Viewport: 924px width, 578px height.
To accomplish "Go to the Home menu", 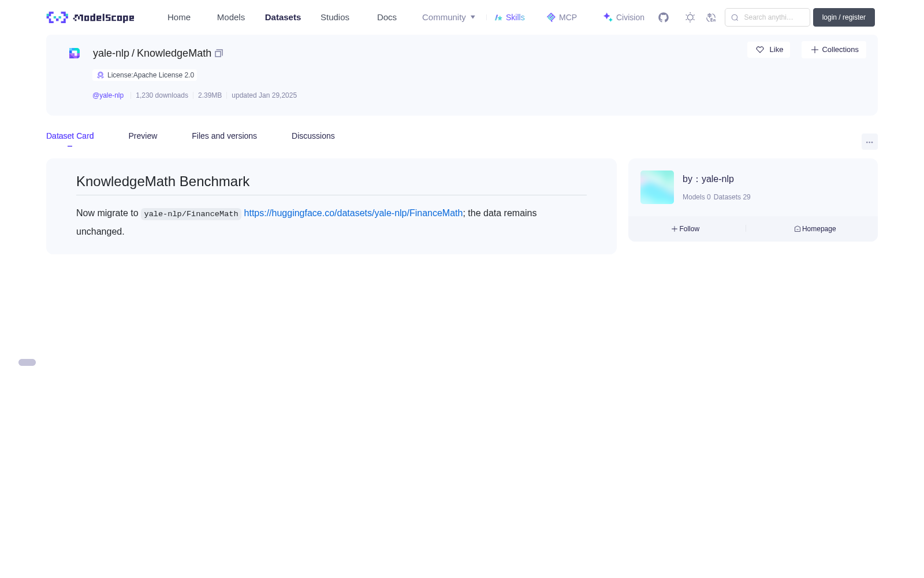I will tap(179, 17).
